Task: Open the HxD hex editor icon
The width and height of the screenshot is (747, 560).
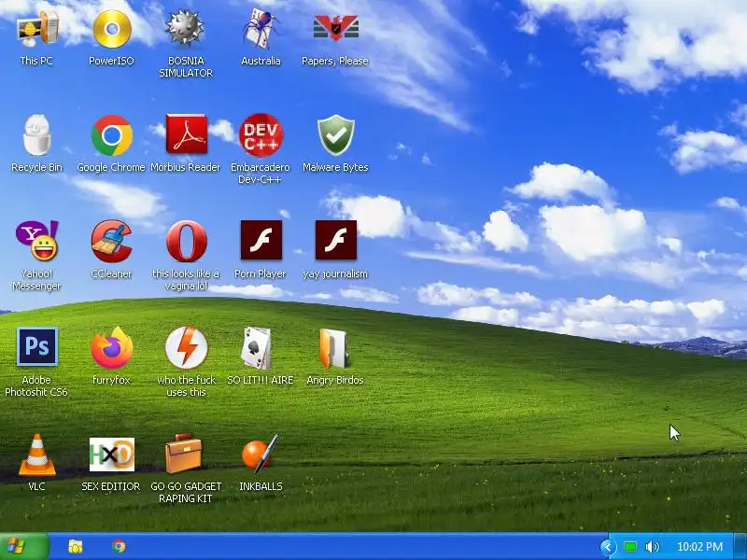Action: coord(112,455)
